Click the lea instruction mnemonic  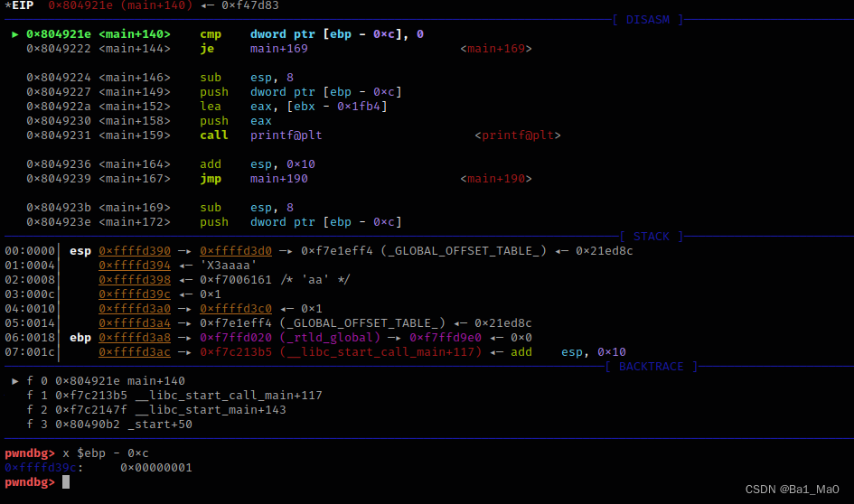(x=211, y=107)
